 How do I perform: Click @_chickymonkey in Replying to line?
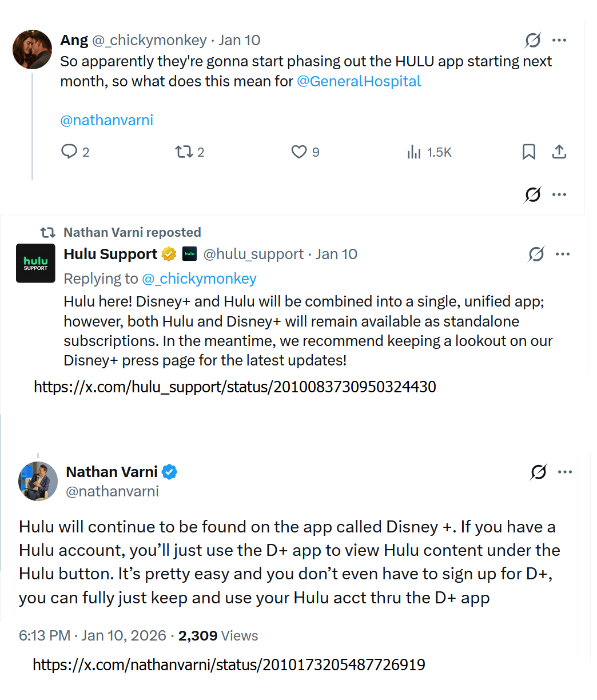199,279
